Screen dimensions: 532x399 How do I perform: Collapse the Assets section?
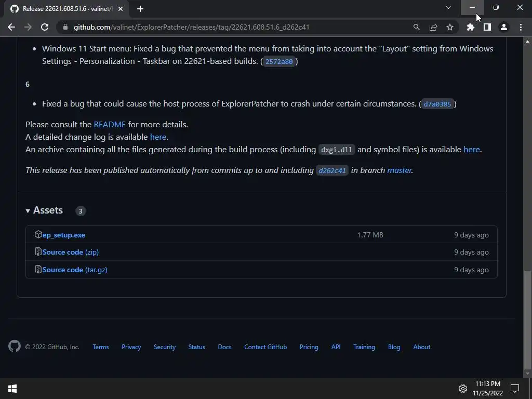(x=44, y=210)
